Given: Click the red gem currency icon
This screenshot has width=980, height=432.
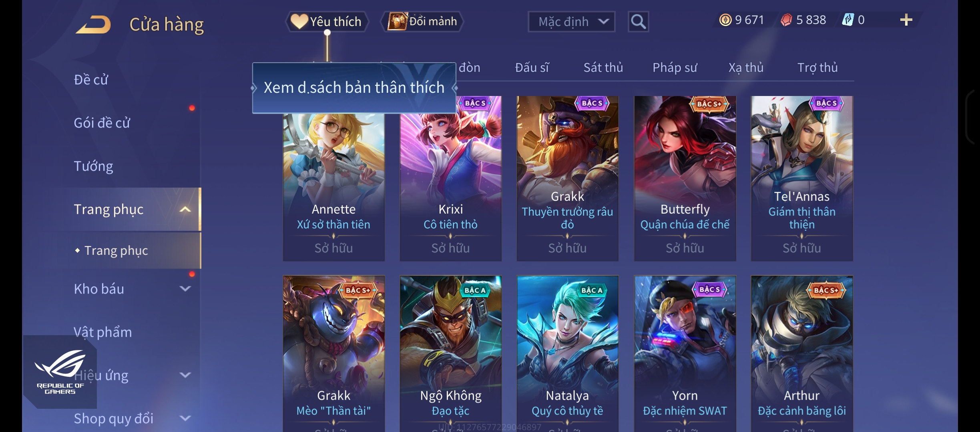Looking at the screenshot, I should 786,20.
